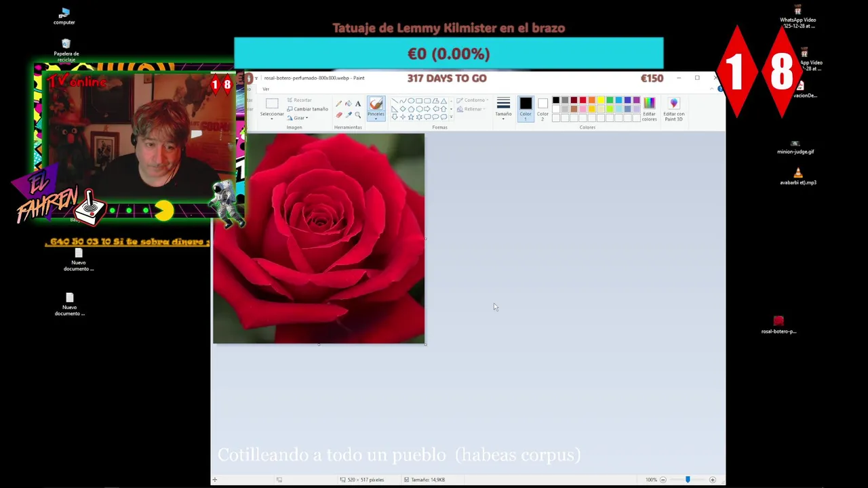Expand the Seleccionar dropdown arrow

pos(272,119)
